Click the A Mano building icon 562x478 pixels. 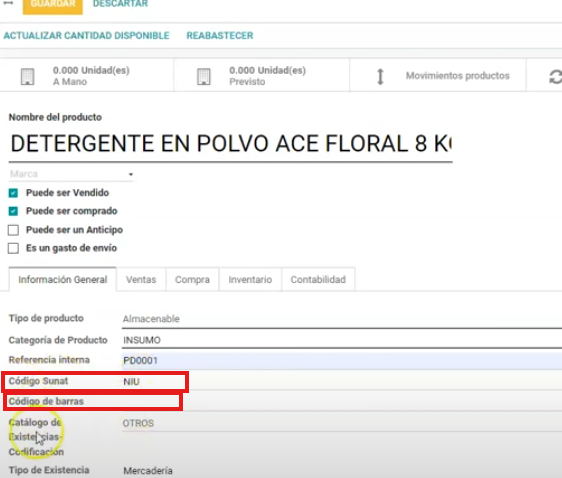click(28, 76)
